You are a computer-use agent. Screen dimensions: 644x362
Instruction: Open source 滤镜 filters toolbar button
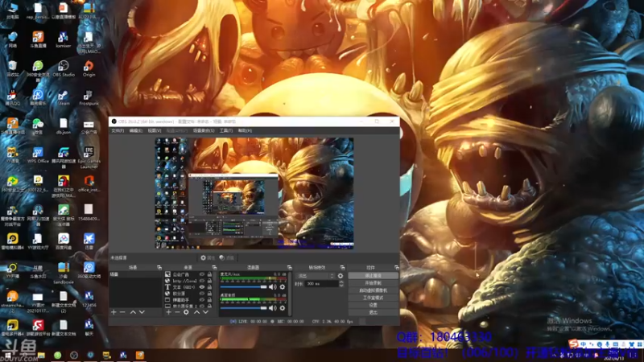227,257
